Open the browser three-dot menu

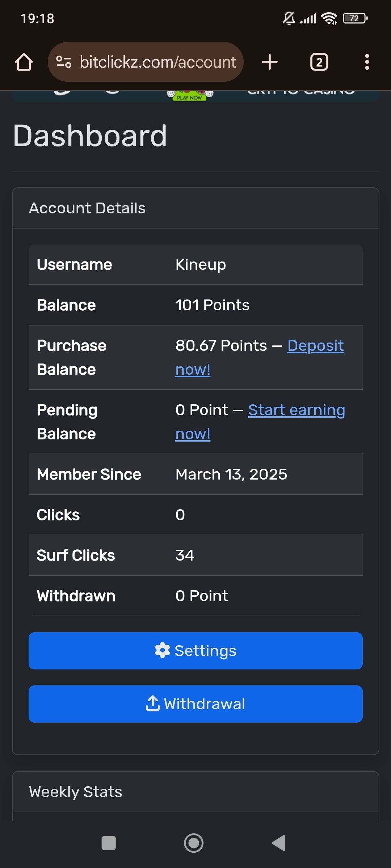367,62
